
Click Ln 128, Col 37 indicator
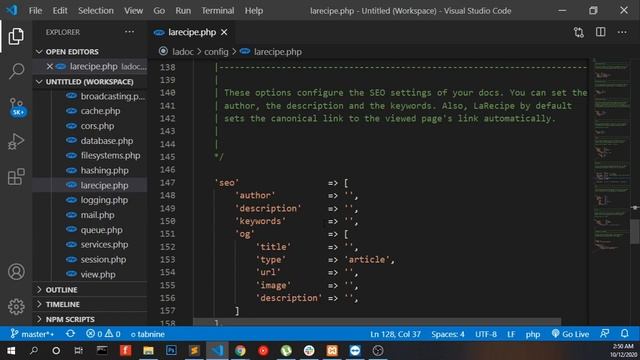(395, 334)
